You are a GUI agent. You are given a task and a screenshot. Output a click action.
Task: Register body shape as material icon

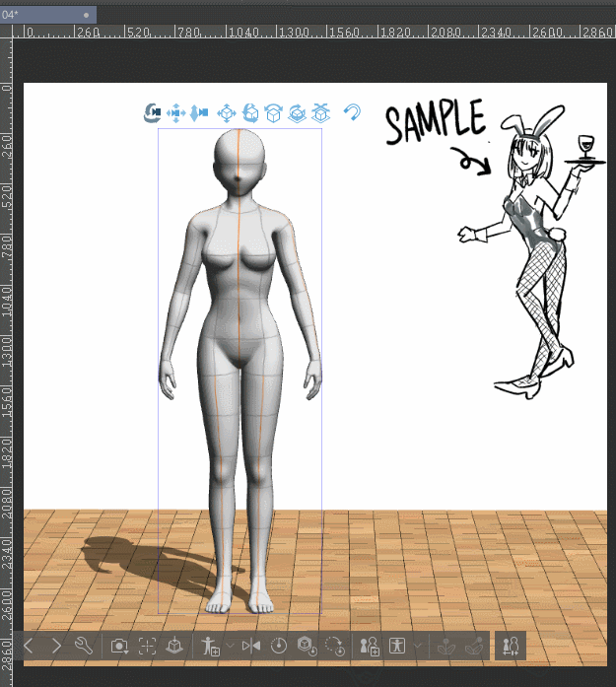370,646
